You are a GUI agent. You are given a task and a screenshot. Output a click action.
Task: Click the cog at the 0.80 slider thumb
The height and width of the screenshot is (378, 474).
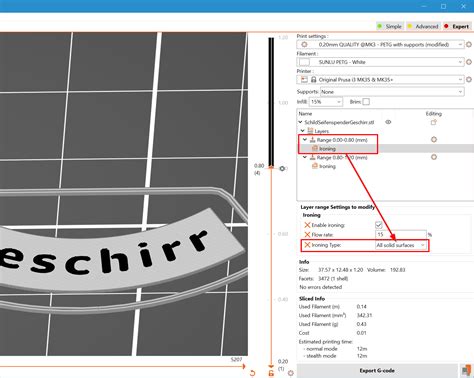tap(282, 169)
